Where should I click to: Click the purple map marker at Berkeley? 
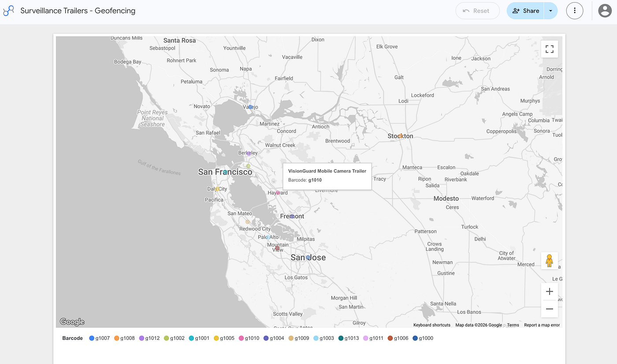pos(249,153)
